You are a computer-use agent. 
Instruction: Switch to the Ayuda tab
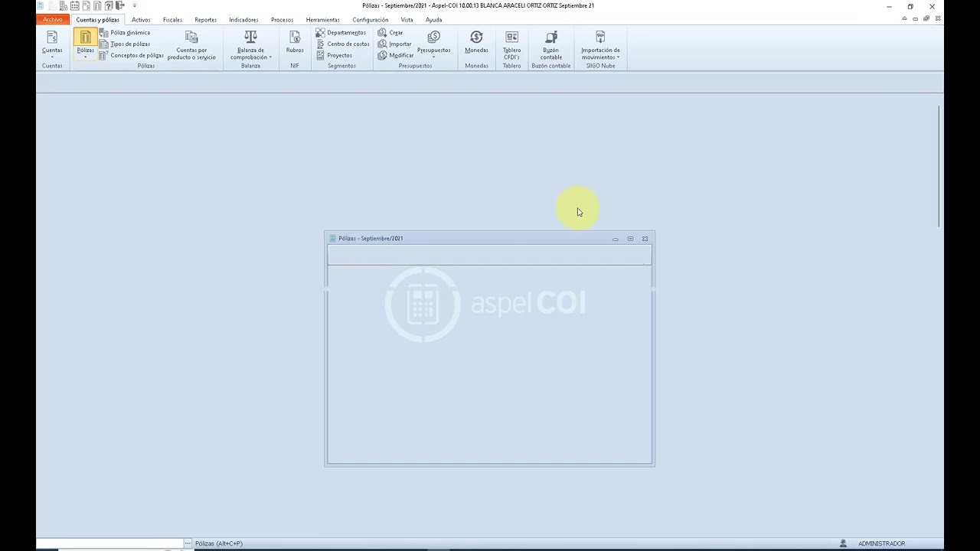tap(433, 20)
